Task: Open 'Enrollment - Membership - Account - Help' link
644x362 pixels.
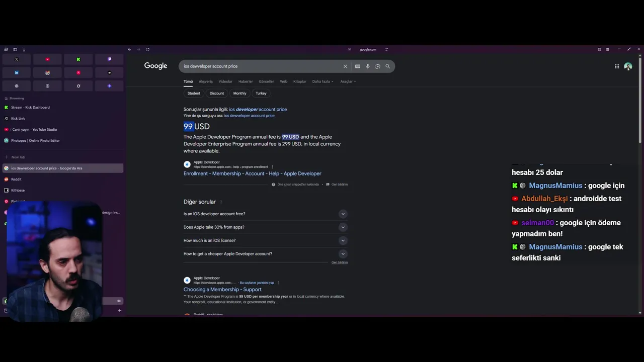Action: pyautogui.click(x=252, y=173)
